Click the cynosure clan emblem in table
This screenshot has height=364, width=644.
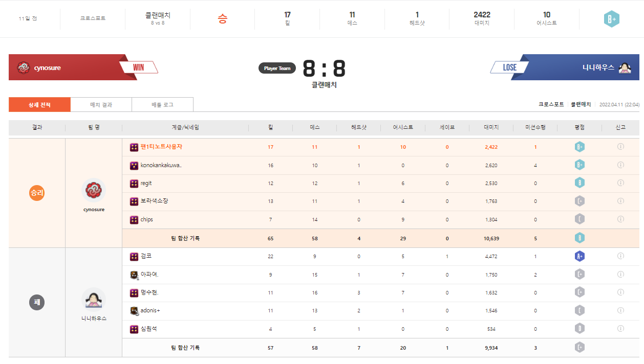(94, 190)
